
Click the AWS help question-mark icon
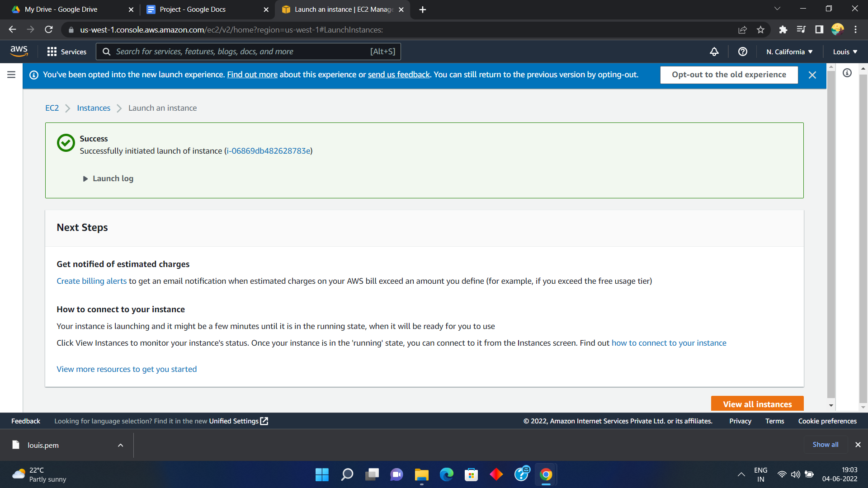click(742, 52)
